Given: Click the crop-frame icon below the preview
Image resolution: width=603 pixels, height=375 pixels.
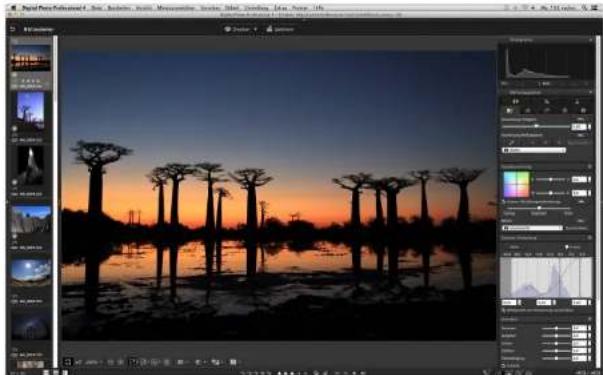Looking at the screenshot, I should tap(68, 362).
